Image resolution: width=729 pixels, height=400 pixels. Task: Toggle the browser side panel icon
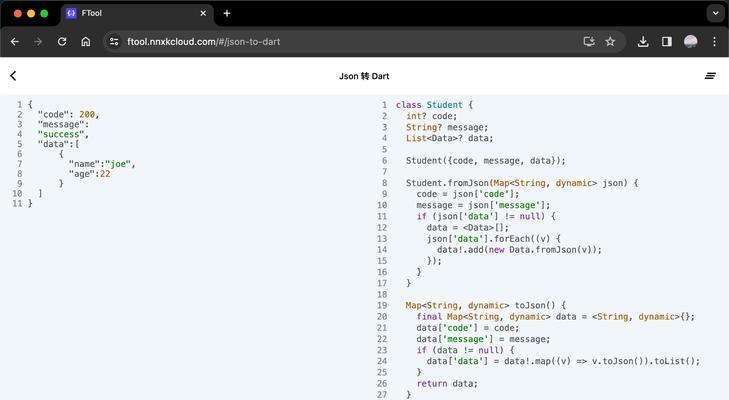(x=667, y=42)
